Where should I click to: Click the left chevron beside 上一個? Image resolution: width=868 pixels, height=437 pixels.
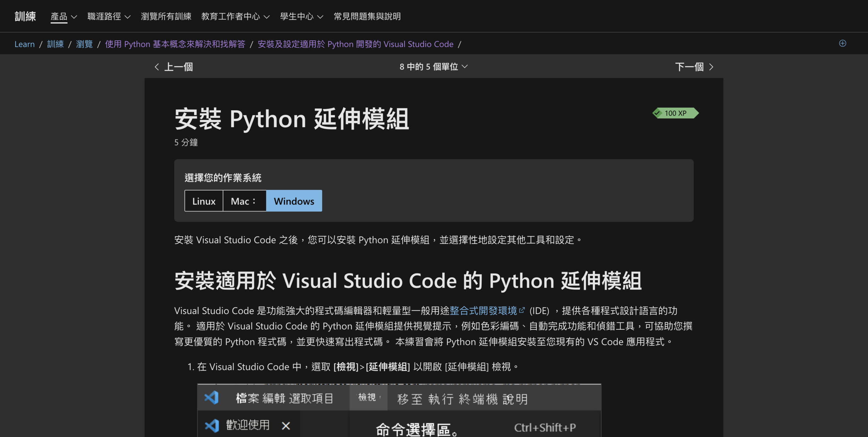pos(157,67)
